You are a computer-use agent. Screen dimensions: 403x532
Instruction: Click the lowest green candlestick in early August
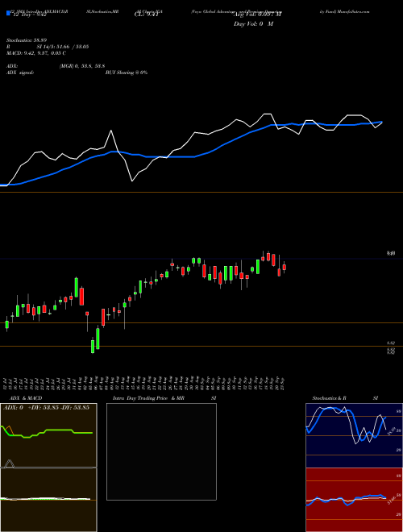coord(93,345)
